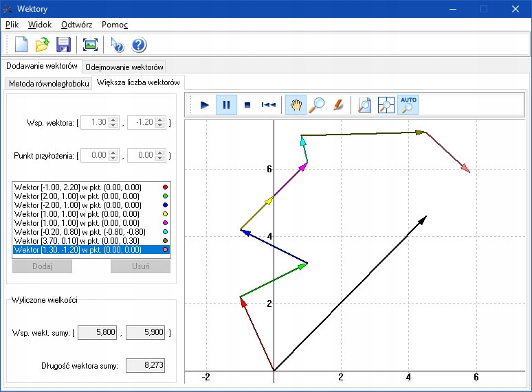Click the first Wsp. wektora field showing 1.30
The image size is (532, 392).
point(96,123)
